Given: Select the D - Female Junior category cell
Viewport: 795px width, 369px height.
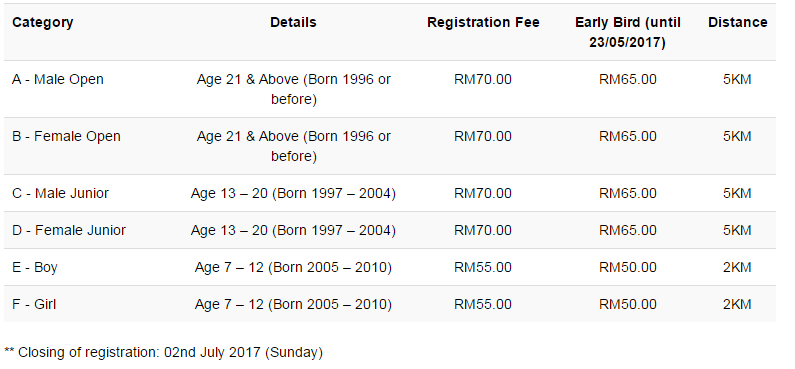Looking at the screenshot, I should click(69, 231).
